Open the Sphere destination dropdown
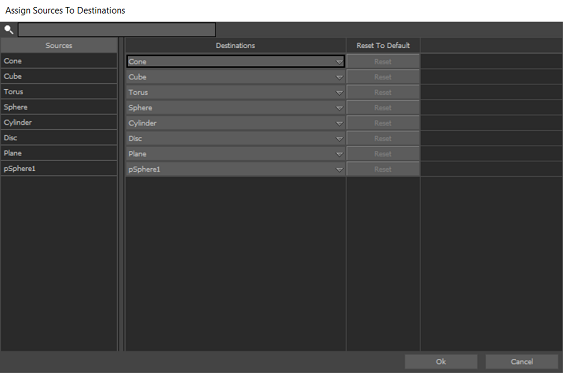 236,108
